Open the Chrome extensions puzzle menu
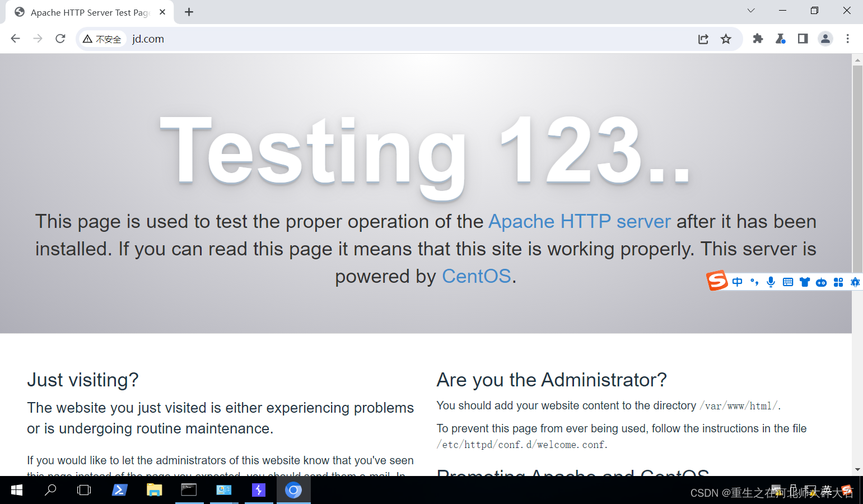The width and height of the screenshot is (863, 504). (x=758, y=39)
